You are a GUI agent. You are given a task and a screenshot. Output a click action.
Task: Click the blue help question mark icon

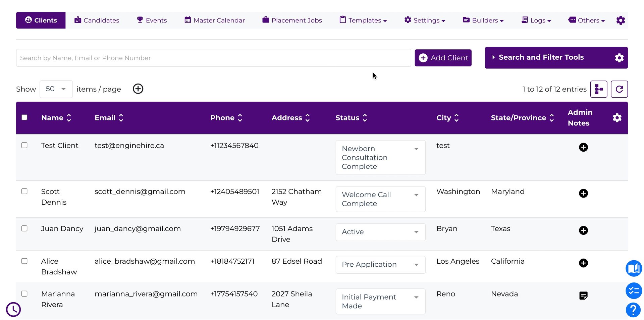click(x=633, y=310)
